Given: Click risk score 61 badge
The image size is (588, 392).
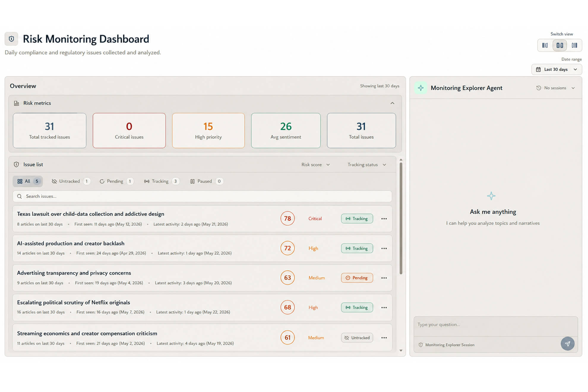Looking at the screenshot, I should [287, 338].
